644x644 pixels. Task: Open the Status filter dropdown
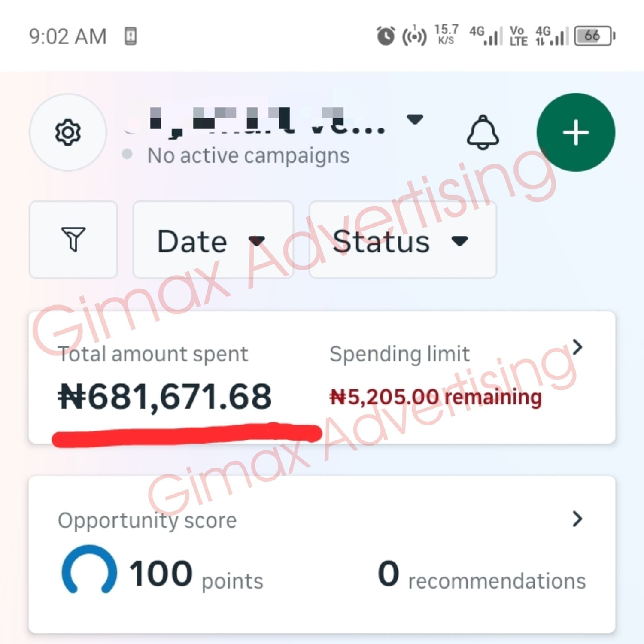[x=402, y=241]
